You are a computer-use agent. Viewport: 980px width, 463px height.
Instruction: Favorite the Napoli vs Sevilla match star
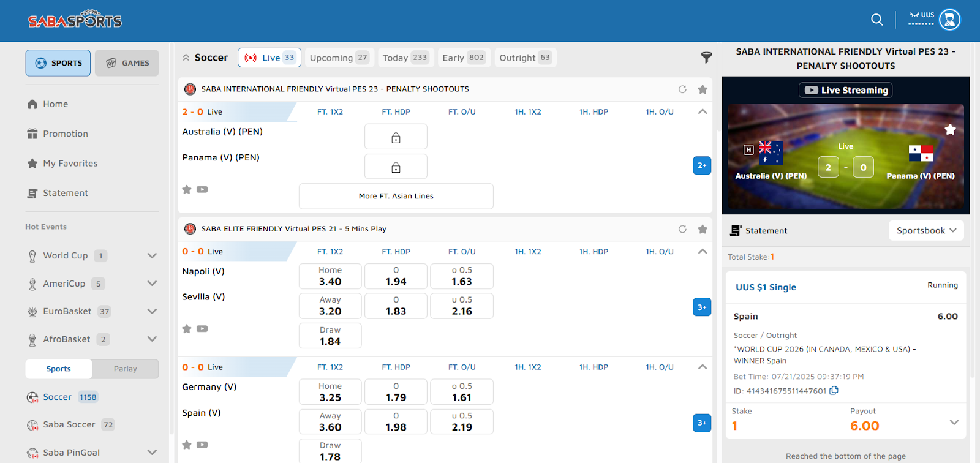187,329
